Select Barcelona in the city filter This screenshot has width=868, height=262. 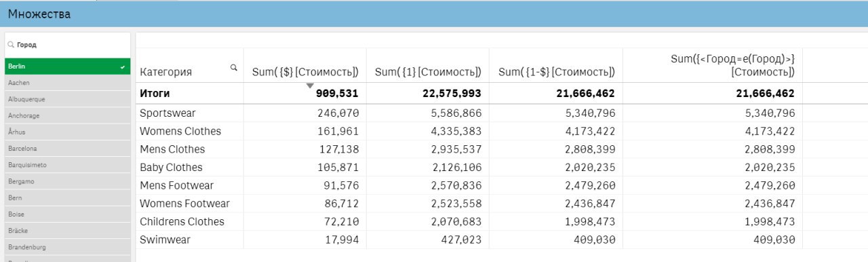click(x=67, y=149)
